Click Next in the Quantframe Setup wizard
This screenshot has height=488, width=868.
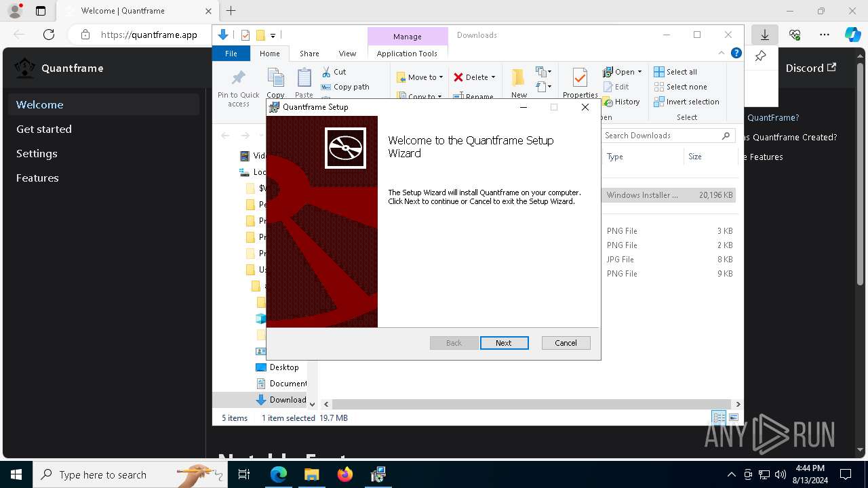[504, 343]
